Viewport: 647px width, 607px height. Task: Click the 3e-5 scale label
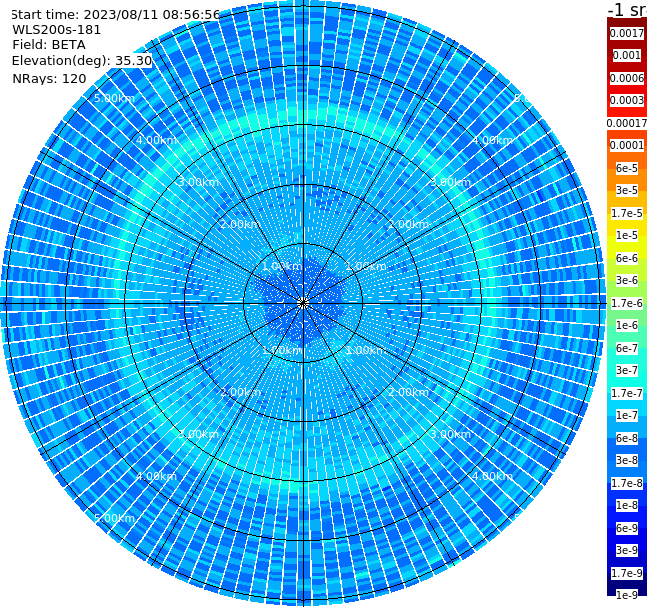(627, 190)
